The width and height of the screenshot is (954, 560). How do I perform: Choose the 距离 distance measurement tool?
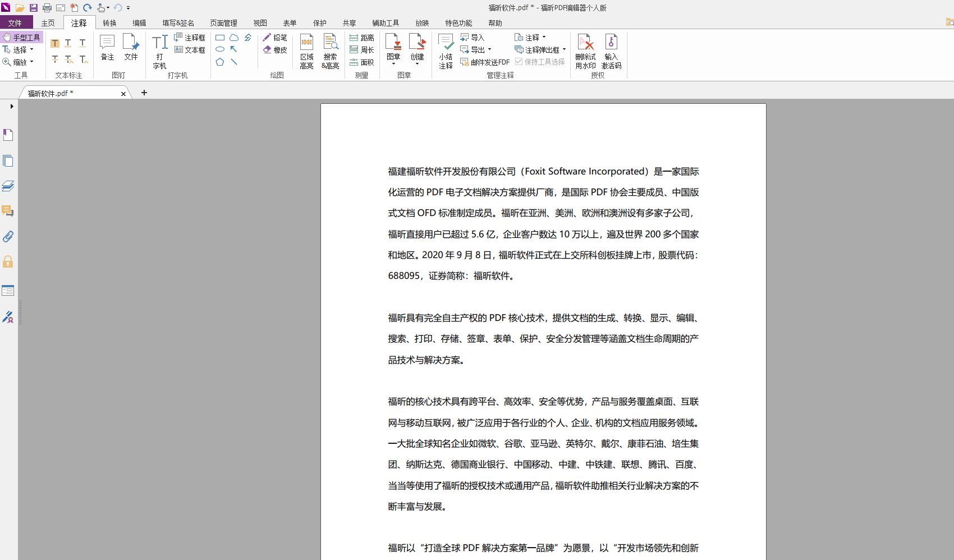coord(361,37)
